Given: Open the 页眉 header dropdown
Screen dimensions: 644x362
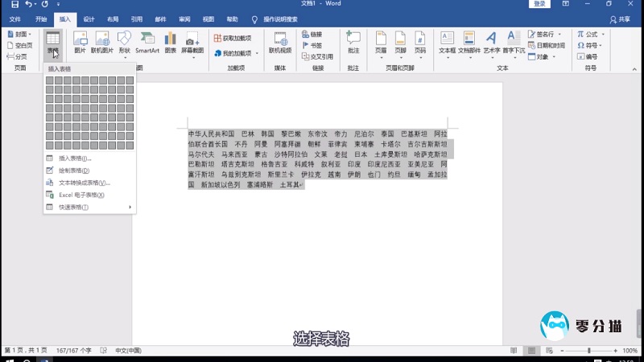Looking at the screenshot, I should [x=380, y=41].
